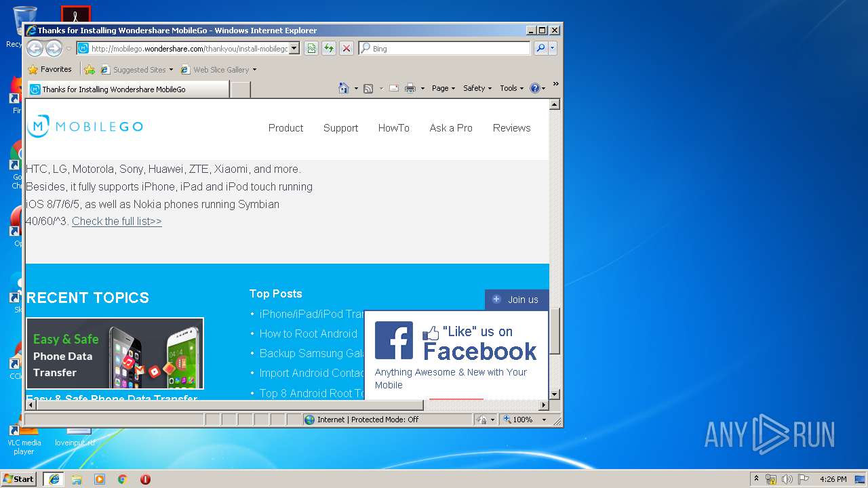Click the Home icon in command bar
868x488 pixels.
[344, 88]
